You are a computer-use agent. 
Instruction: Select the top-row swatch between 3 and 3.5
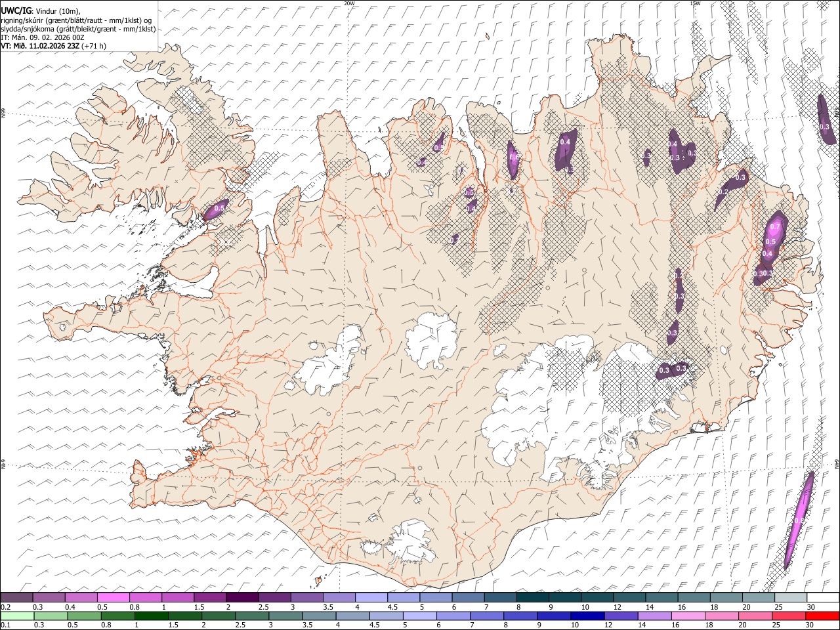coord(306,598)
